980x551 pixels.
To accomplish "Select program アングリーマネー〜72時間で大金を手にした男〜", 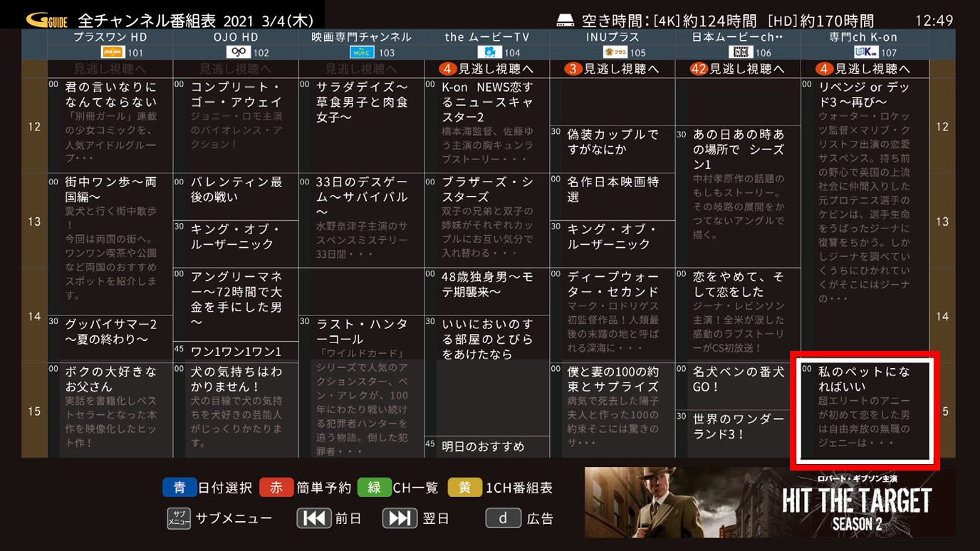I will coord(236,304).
